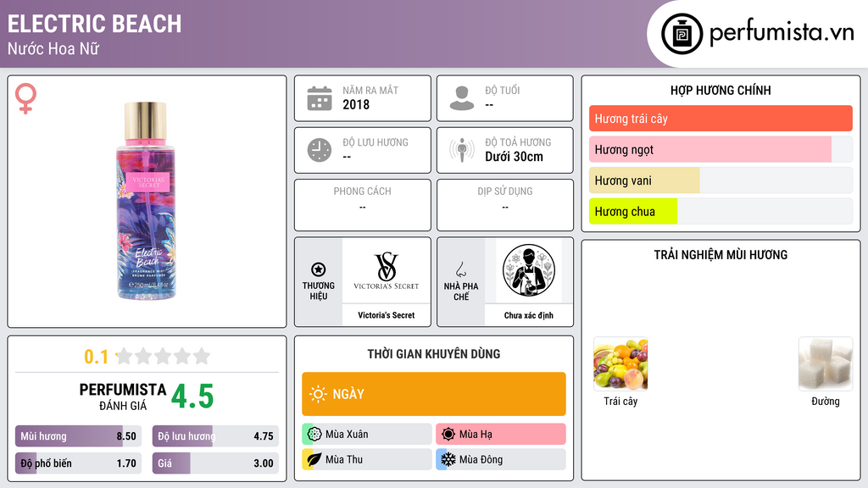Click the release year 2018 value
Screen dimensions: 868x488
pos(356,104)
